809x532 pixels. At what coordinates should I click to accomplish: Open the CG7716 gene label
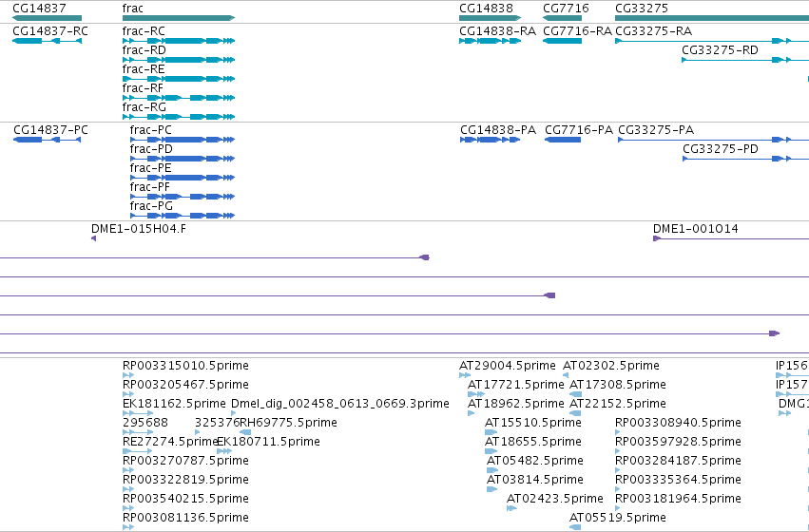point(566,9)
